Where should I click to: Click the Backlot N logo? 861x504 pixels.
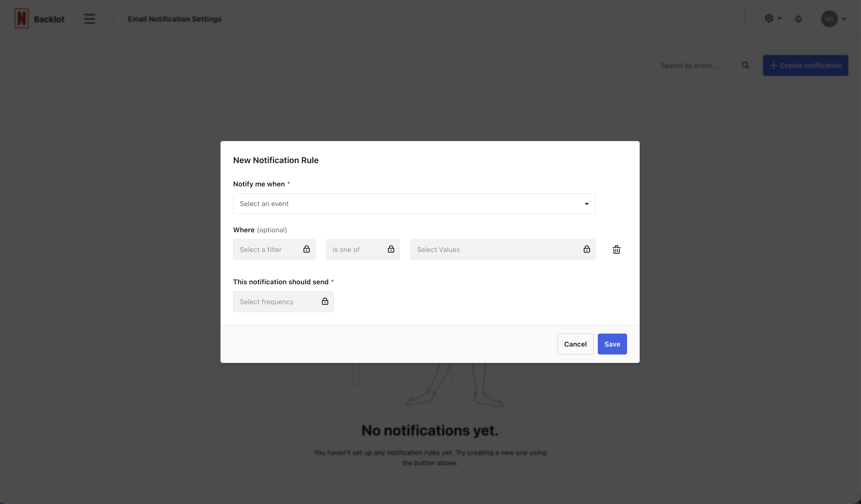coord(22,19)
